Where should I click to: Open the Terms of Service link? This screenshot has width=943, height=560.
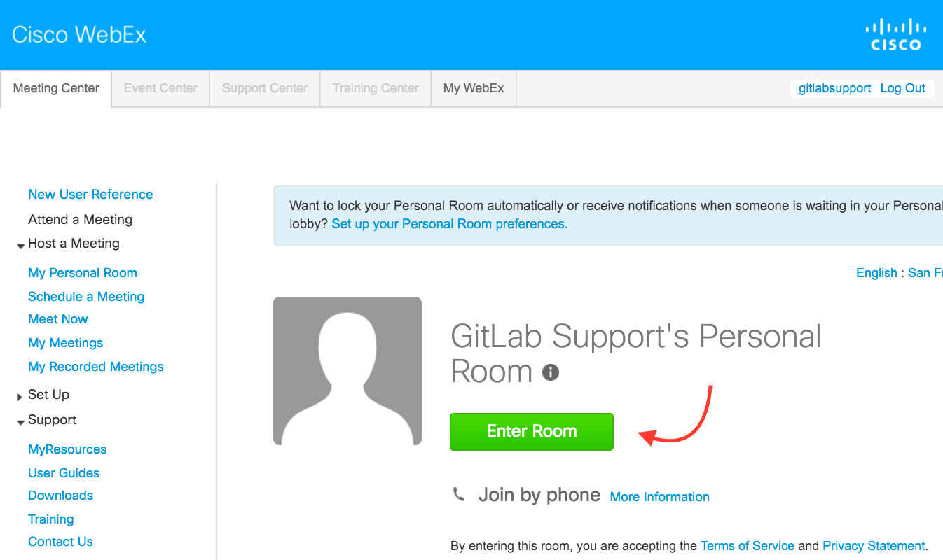[748, 545]
